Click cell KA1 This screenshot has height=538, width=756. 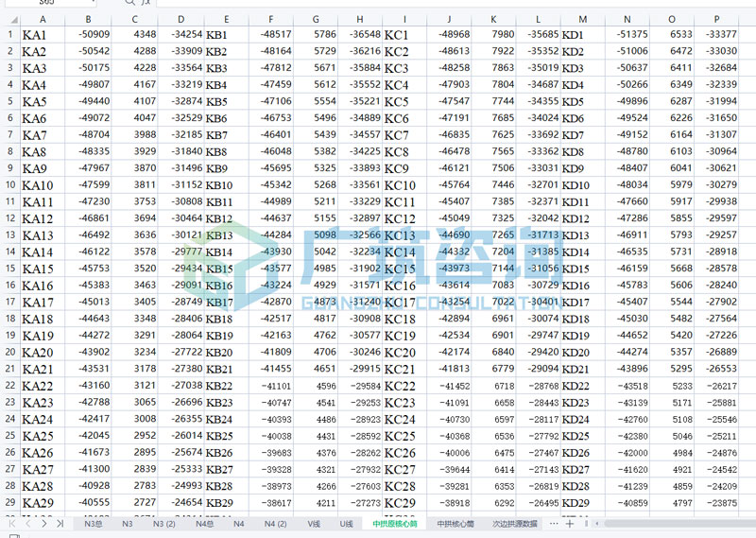tap(43, 35)
